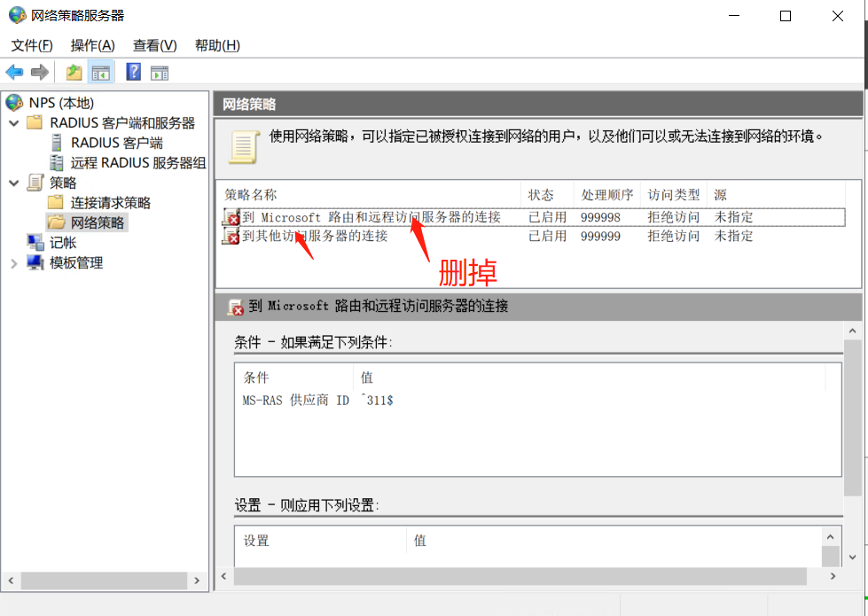This screenshot has height=616, width=868.
Task: Select NPS (本地) root node
Action: (61, 103)
